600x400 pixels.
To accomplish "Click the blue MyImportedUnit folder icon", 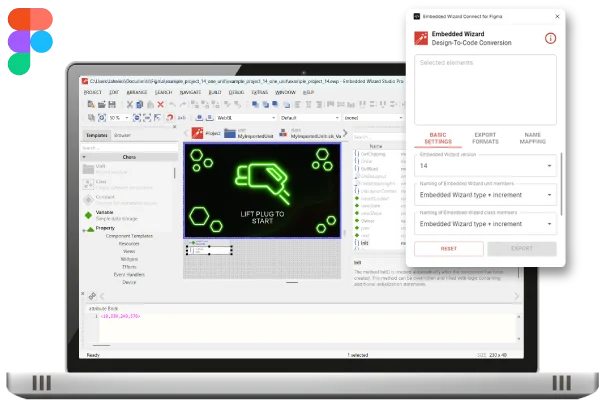I will [x=230, y=133].
